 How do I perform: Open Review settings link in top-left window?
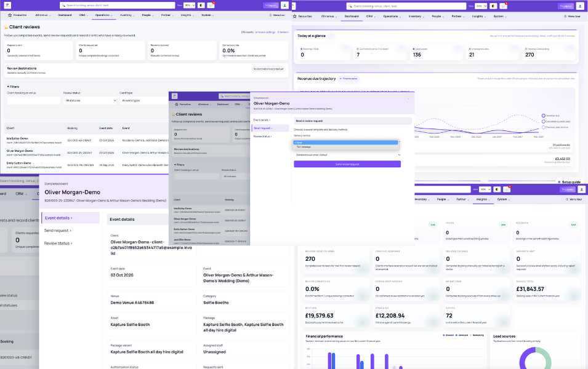click(265, 32)
